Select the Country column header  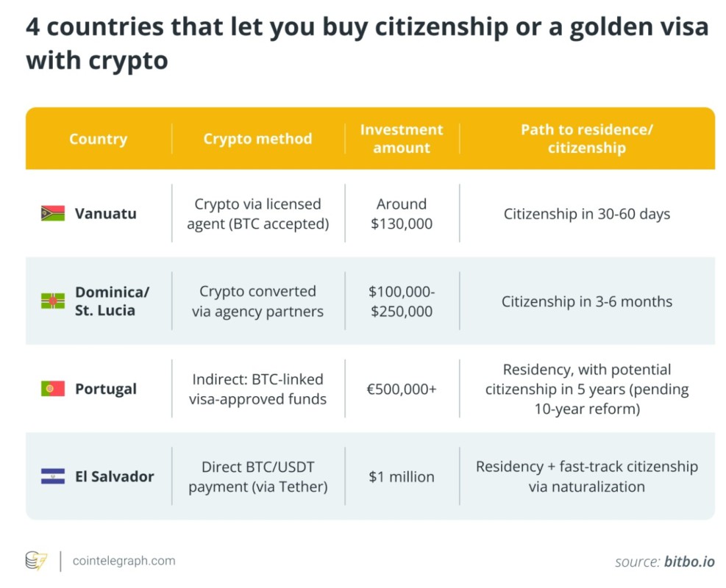[x=98, y=139]
